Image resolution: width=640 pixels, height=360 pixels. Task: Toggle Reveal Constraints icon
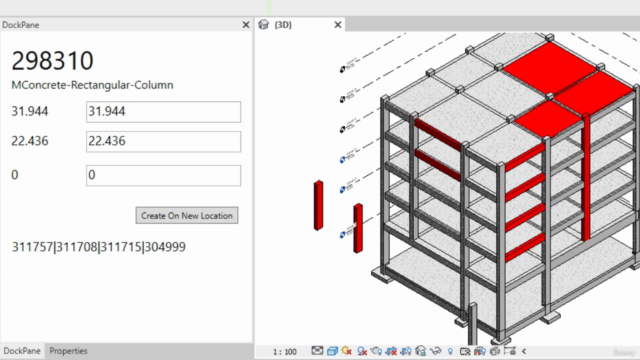(x=510, y=351)
